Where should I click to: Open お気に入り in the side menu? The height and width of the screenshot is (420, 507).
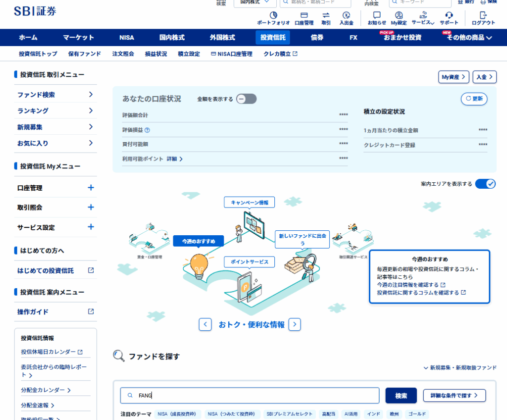click(x=55, y=143)
